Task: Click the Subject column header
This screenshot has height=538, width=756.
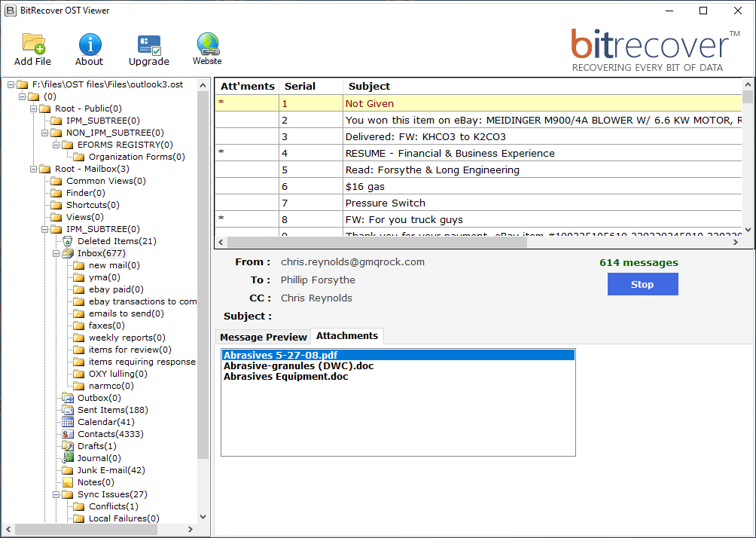Action: click(x=369, y=86)
